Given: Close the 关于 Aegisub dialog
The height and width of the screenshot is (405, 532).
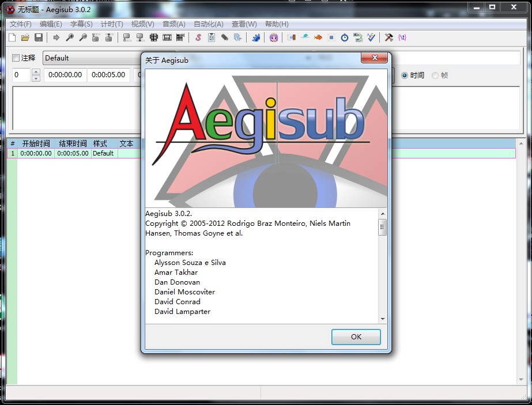Looking at the screenshot, I should pos(374,58).
